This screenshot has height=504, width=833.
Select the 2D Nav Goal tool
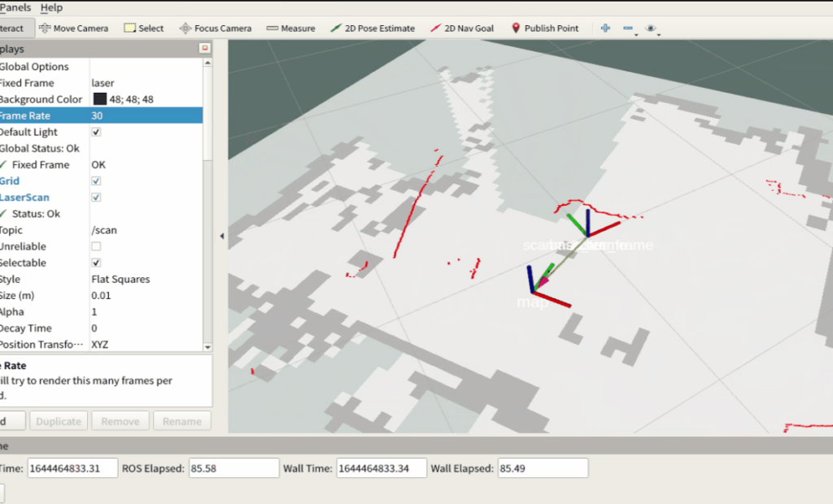461,28
